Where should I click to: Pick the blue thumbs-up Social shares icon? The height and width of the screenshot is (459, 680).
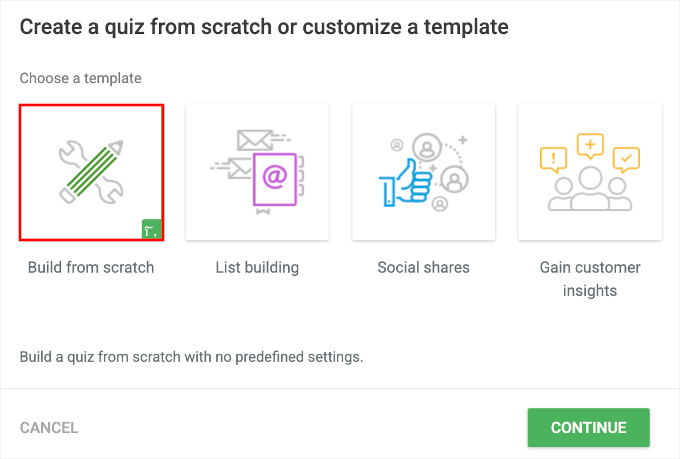click(x=404, y=185)
